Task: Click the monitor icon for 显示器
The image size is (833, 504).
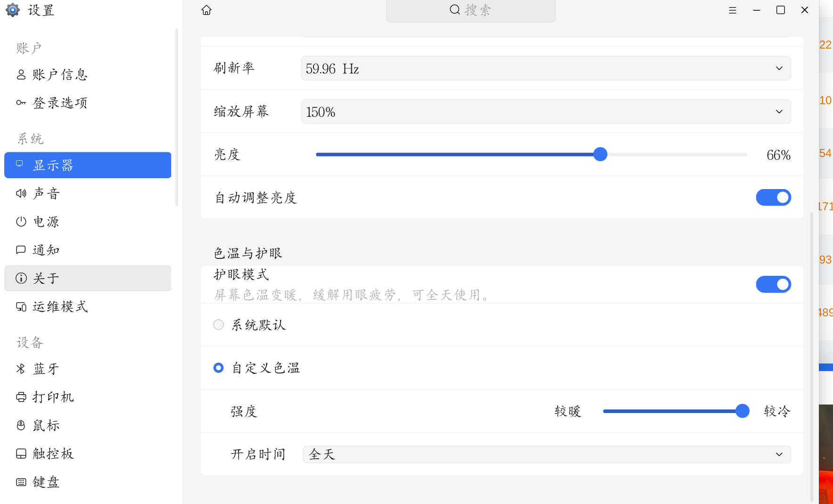Action: click(20, 164)
